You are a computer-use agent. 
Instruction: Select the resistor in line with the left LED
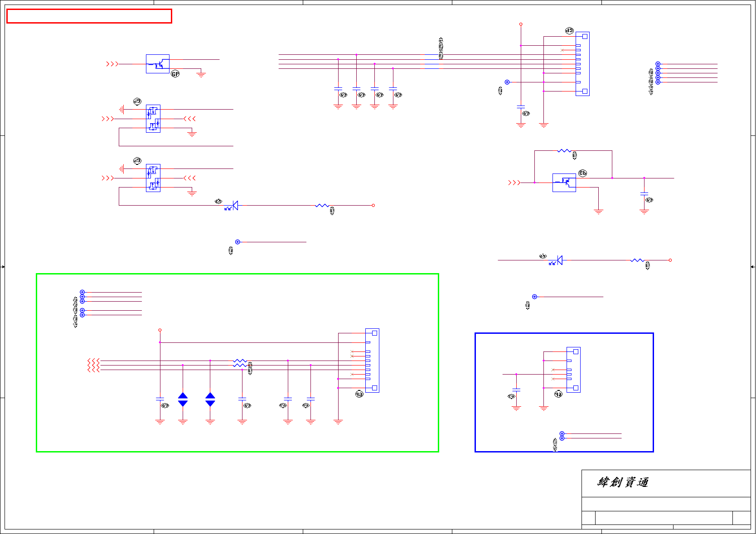pyautogui.click(x=322, y=206)
